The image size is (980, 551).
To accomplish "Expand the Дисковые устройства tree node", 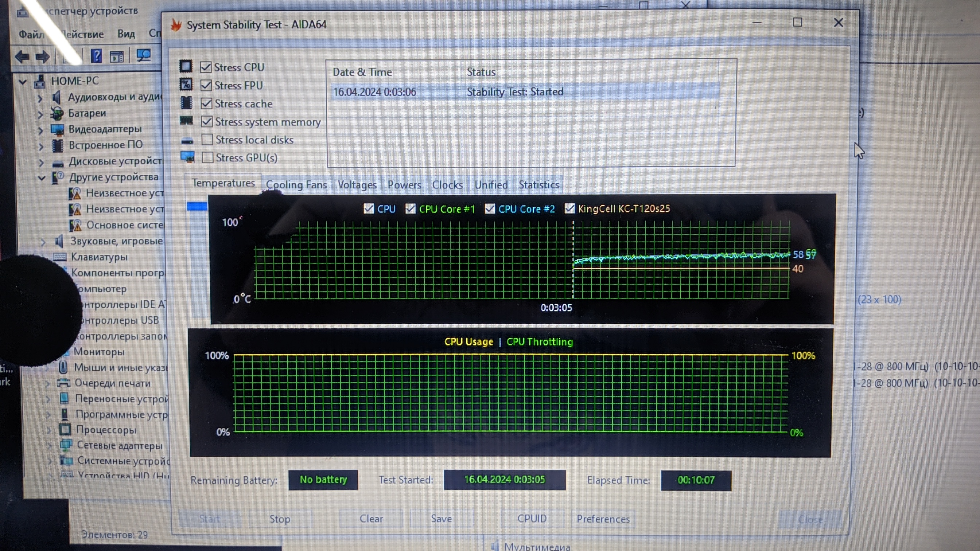I will point(41,163).
